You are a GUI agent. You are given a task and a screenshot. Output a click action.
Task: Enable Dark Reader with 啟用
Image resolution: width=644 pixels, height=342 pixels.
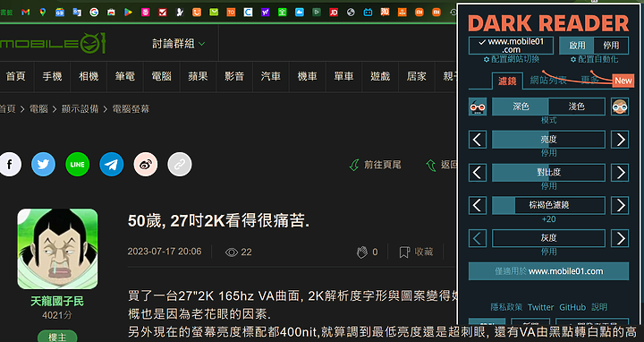(577, 46)
